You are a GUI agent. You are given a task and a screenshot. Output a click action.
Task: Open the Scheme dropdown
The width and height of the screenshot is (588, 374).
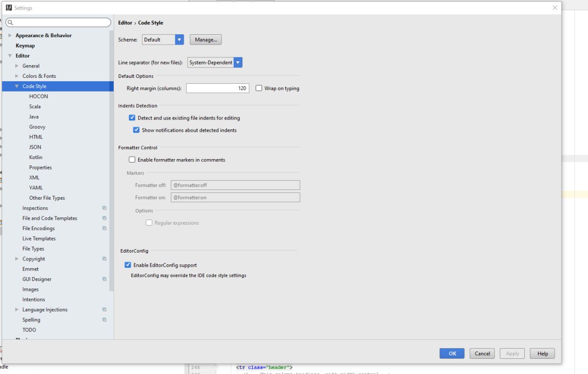point(163,40)
